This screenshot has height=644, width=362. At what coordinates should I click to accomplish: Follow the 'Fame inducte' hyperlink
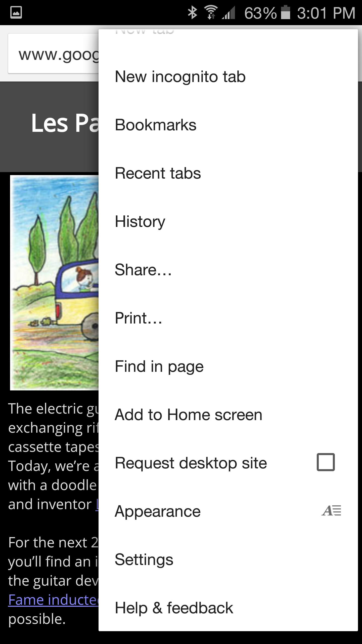(53, 600)
